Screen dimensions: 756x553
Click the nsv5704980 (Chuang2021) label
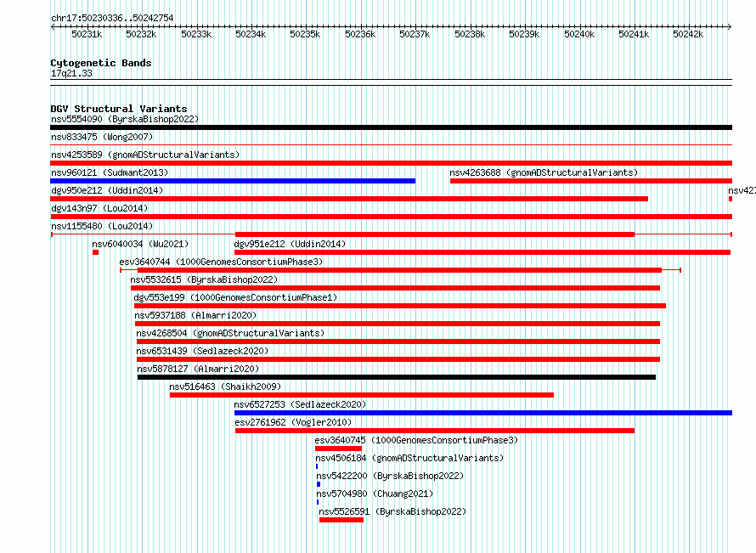(x=375, y=494)
